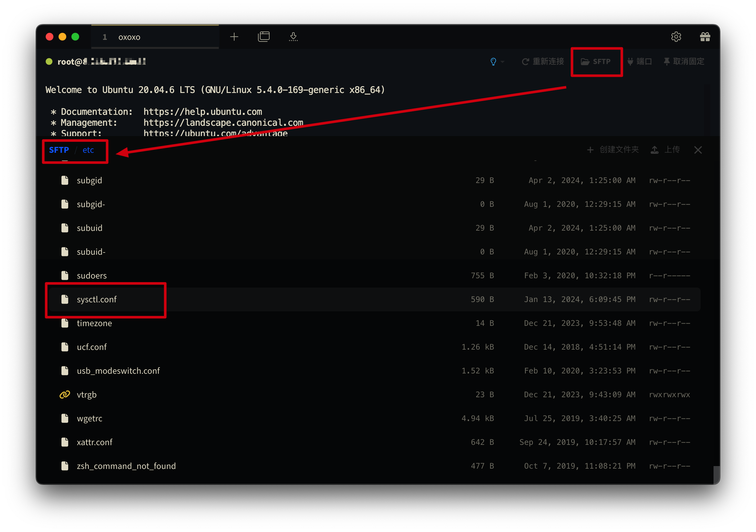The image size is (756, 532).
Task: Select the vtrgb symlink entry
Action: pyautogui.click(x=374, y=395)
